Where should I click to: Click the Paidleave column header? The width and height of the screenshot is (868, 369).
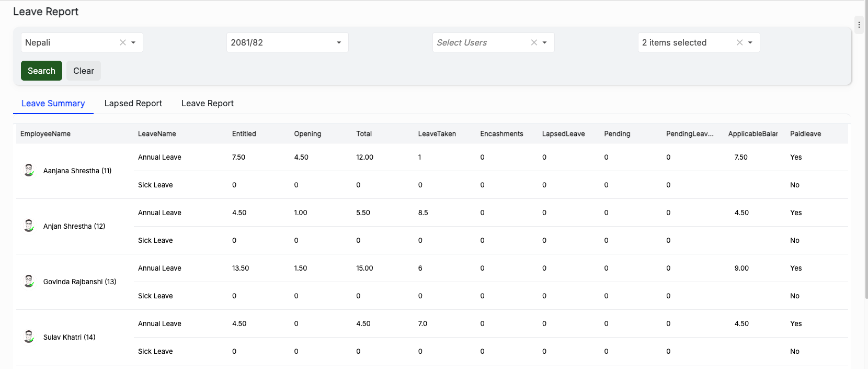805,134
